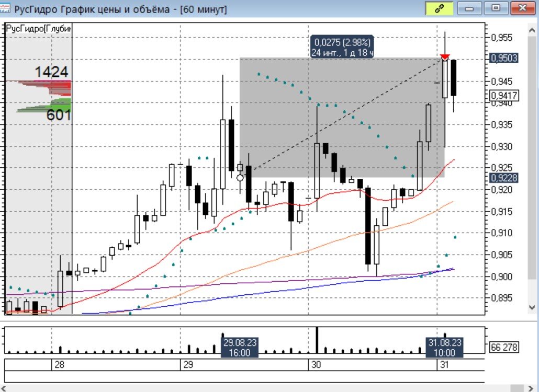Screen dimensions: 539x392
Task: Click the 1424 order depth value
Action: 52,72
